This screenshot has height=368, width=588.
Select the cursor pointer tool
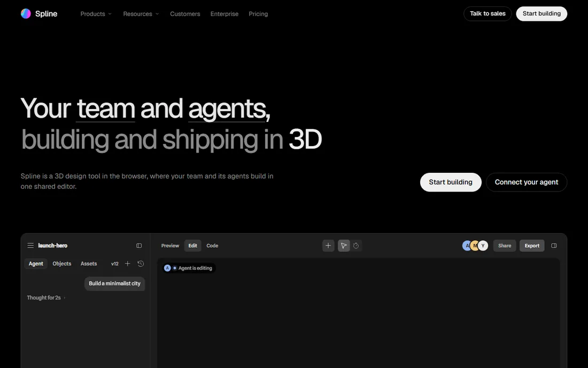[x=344, y=246]
